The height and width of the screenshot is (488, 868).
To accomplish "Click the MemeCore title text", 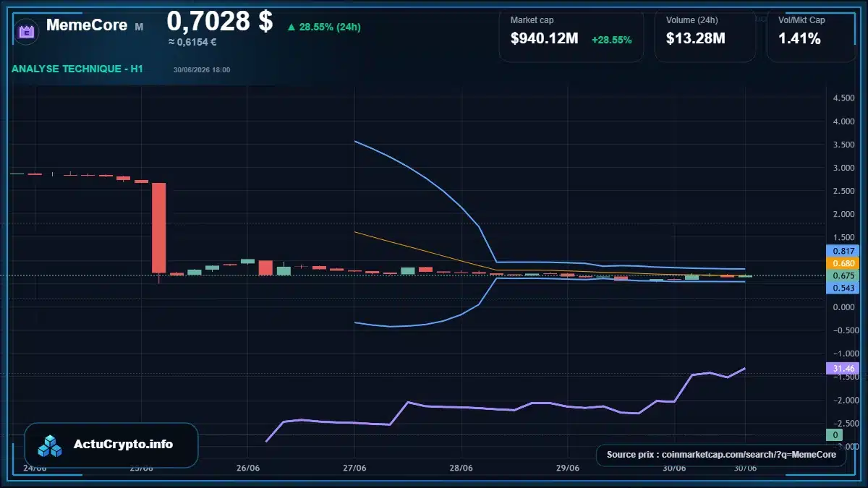I will (87, 25).
